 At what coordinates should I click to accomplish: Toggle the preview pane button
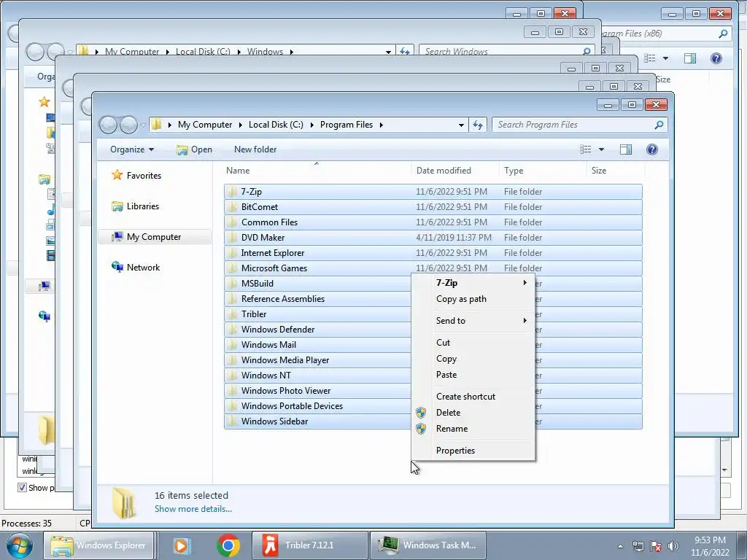pos(625,149)
